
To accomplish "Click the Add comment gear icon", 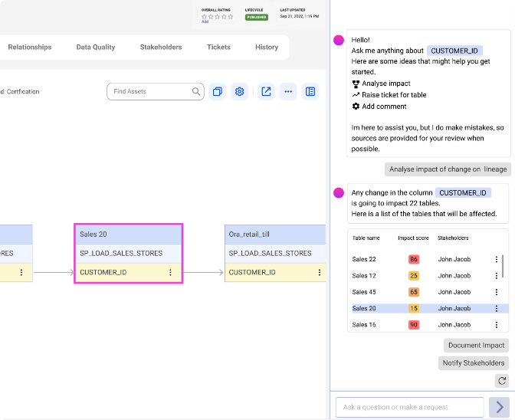I will coord(356,106).
